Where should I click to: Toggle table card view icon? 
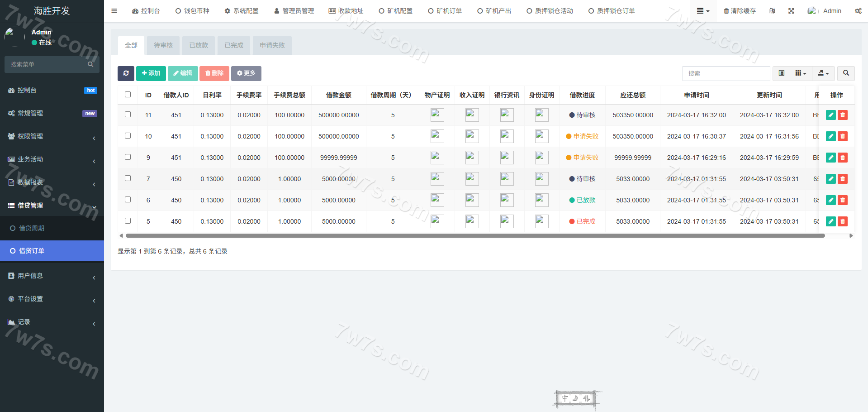click(x=781, y=73)
